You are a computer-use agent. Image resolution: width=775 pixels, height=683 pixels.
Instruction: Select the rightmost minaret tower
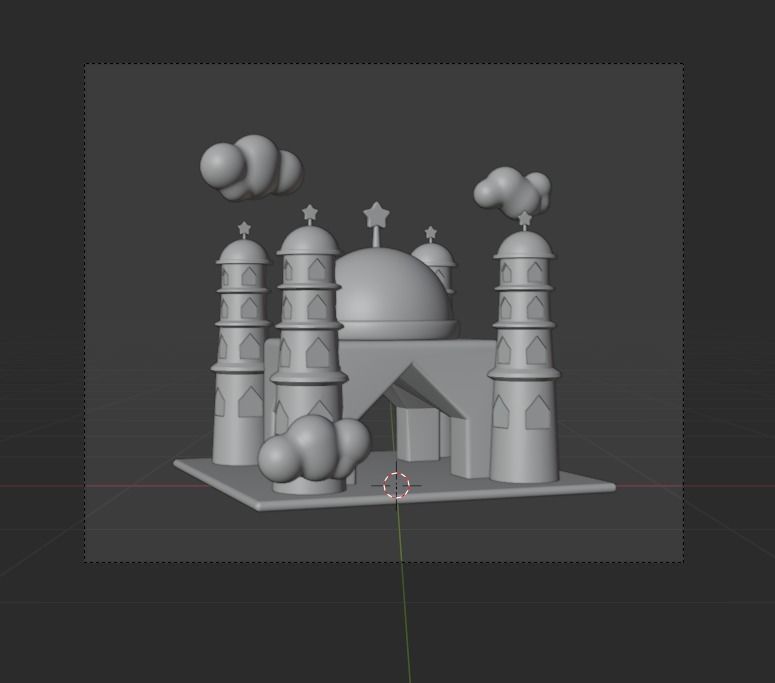[x=524, y=356]
